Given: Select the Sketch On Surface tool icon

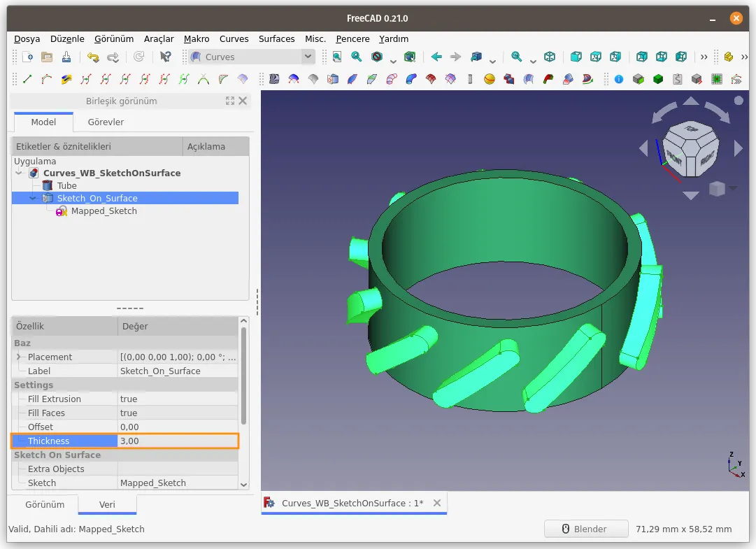Looking at the screenshot, I should [x=333, y=79].
